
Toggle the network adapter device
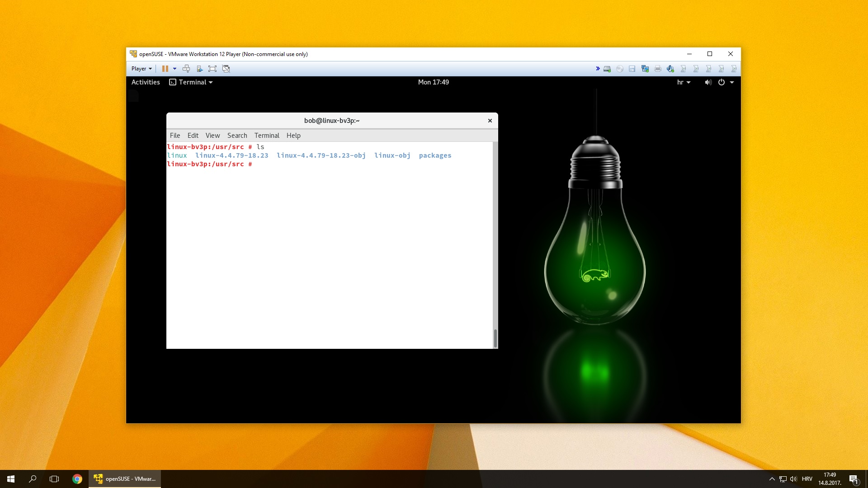pos(645,69)
